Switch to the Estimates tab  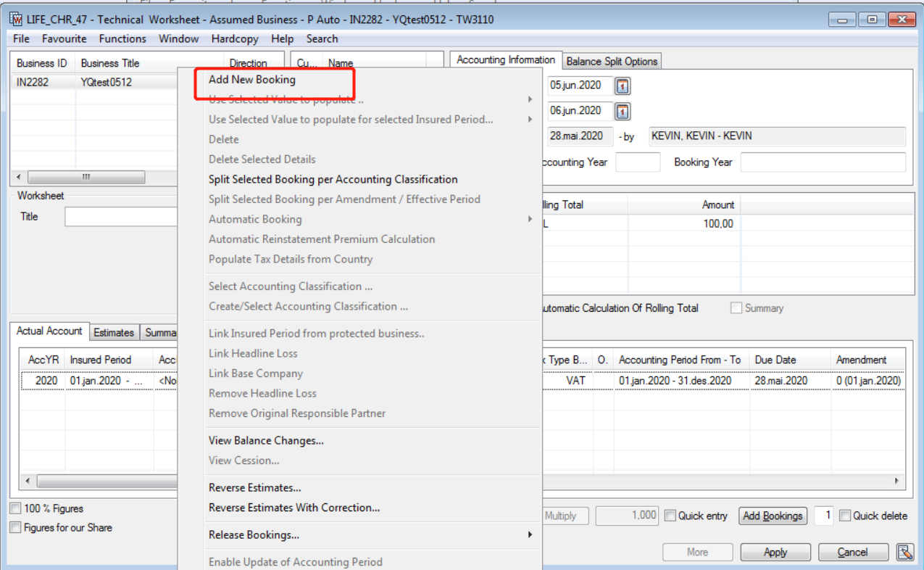point(114,333)
